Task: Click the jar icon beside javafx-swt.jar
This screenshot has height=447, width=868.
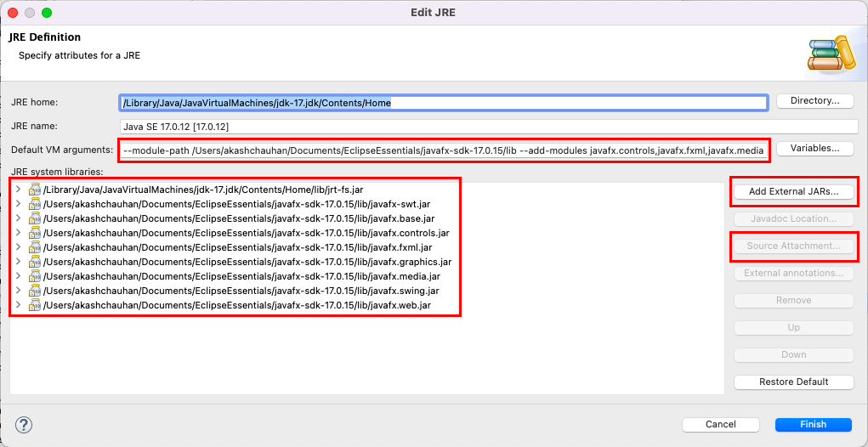Action: tap(36, 204)
